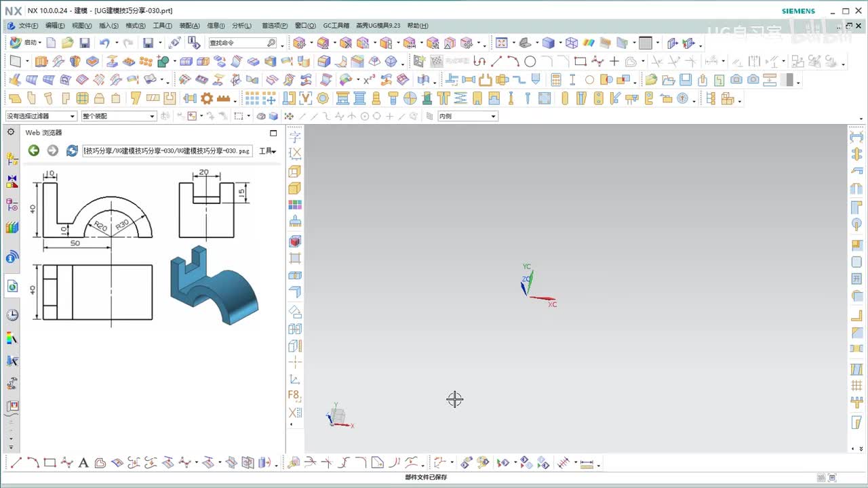This screenshot has width=868, height=488.
Task: Open the Reuse Library books tab
Action: [x=12, y=228]
